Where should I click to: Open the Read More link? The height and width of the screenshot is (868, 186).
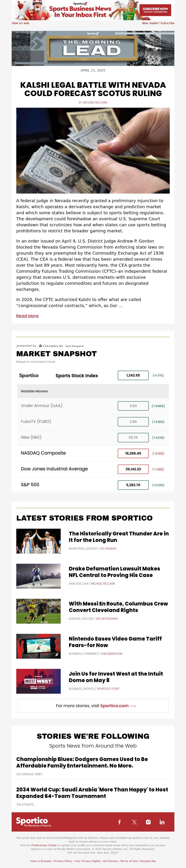27,316
